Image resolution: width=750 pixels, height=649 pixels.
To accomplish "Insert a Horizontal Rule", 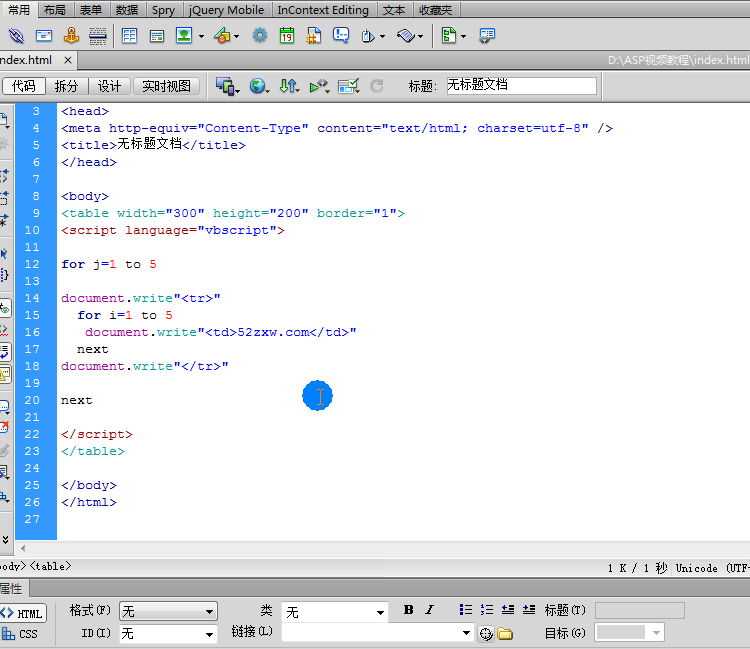I will [x=98, y=36].
